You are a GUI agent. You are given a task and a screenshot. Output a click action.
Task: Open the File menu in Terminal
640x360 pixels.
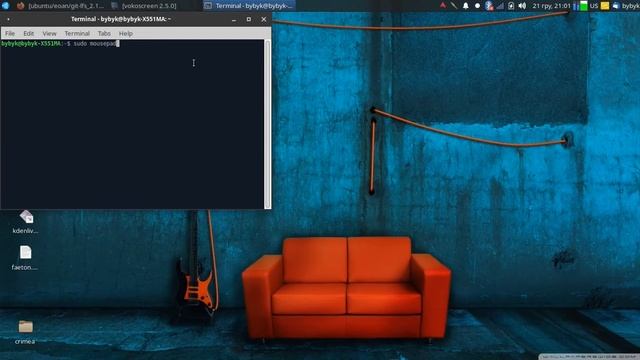tap(10, 33)
